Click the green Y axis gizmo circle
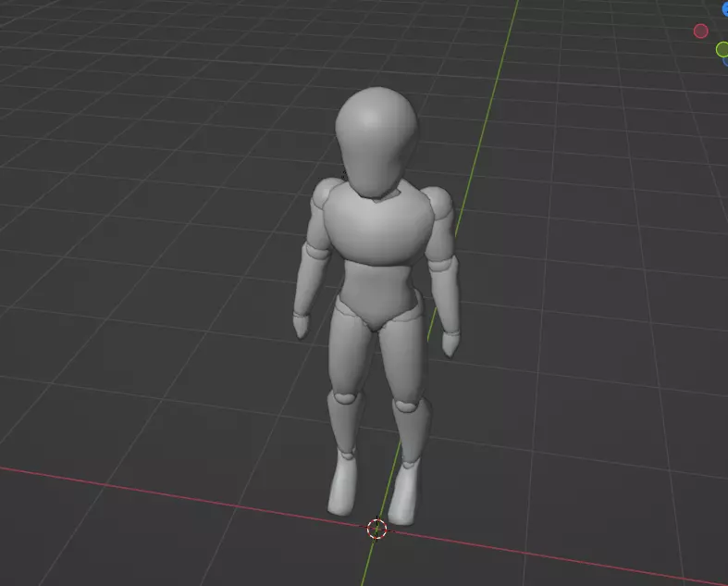Viewport: 728px width, 586px height. click(x=722, y=49)
